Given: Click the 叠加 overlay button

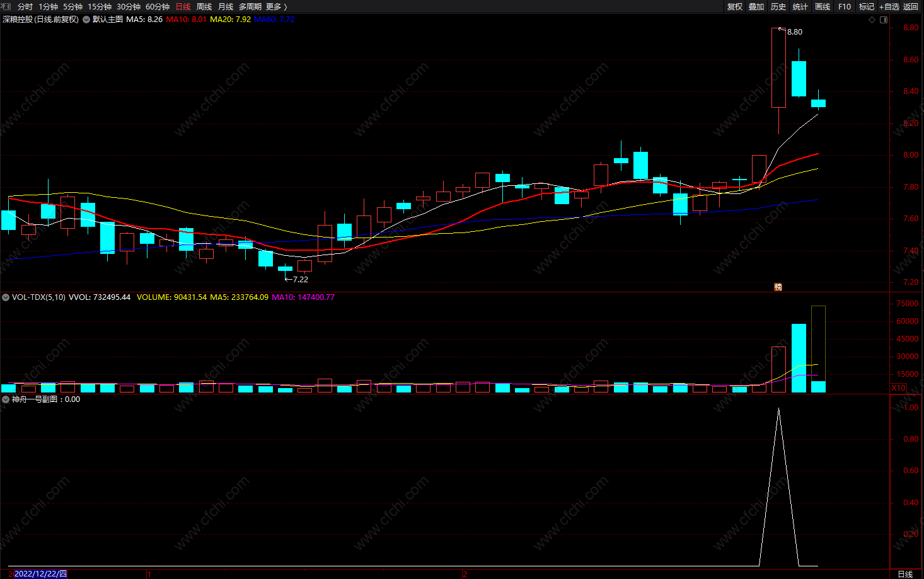Looking at the screenshot, I should click(756, 6).
